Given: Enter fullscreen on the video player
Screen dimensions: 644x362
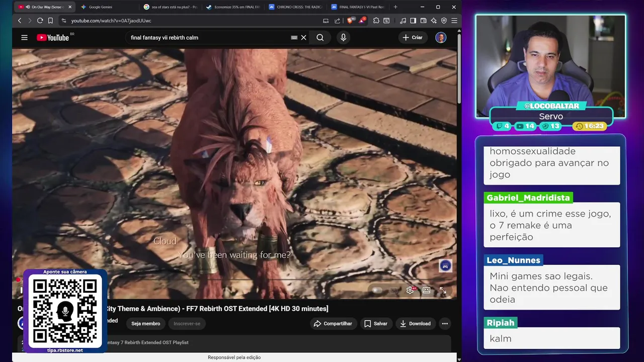Looking at the screenshot, I should [x=443, y=290].
